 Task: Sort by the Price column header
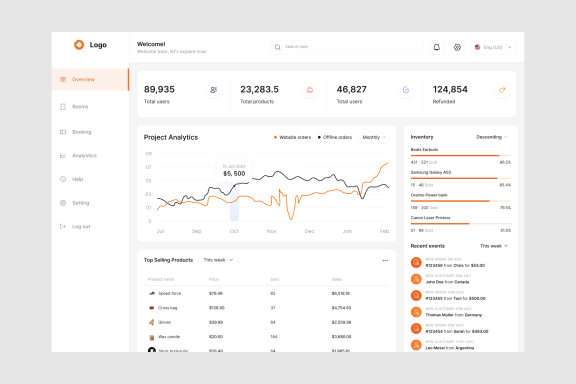tap(214, 279)
